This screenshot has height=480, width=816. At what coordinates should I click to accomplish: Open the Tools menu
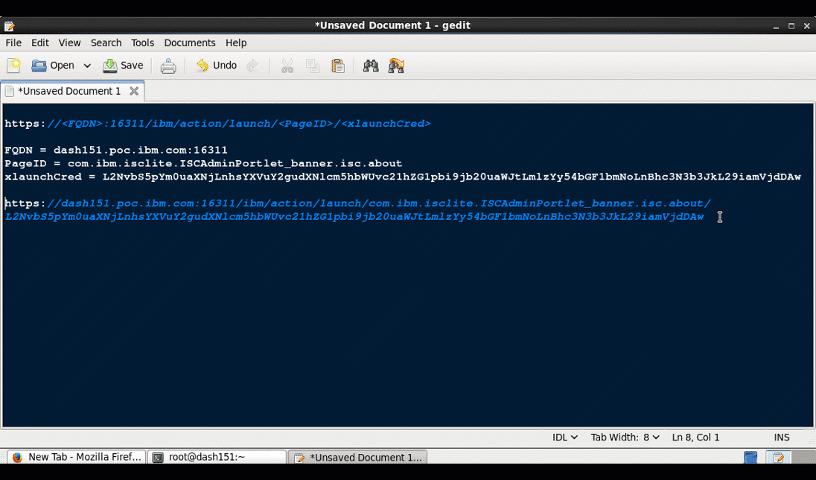pos(143,43)
